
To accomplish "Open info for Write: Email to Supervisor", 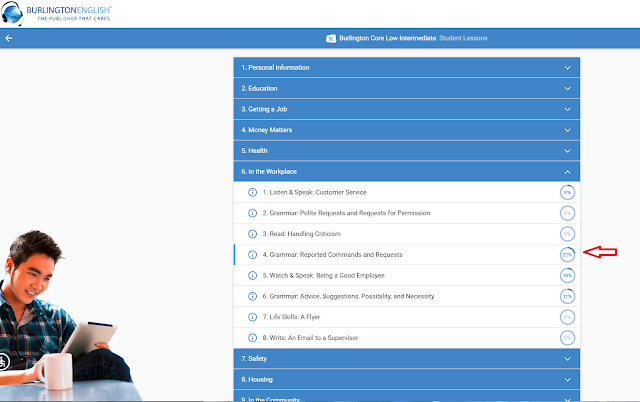I will pos(253,338).
